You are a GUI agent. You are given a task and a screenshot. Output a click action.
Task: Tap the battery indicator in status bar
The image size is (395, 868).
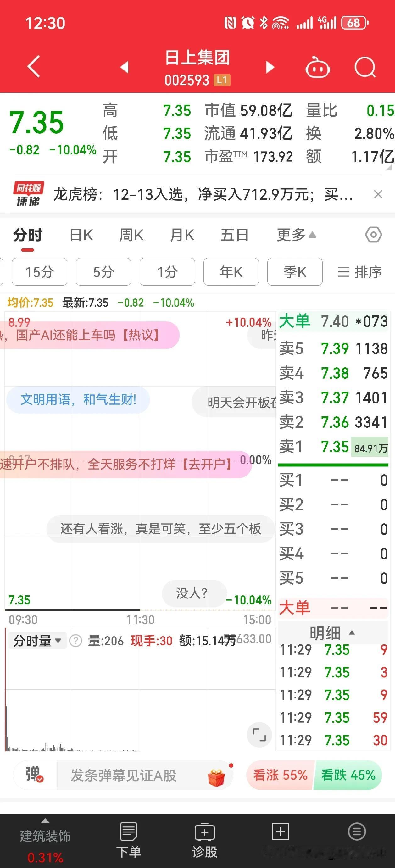[x=354, y=23]
